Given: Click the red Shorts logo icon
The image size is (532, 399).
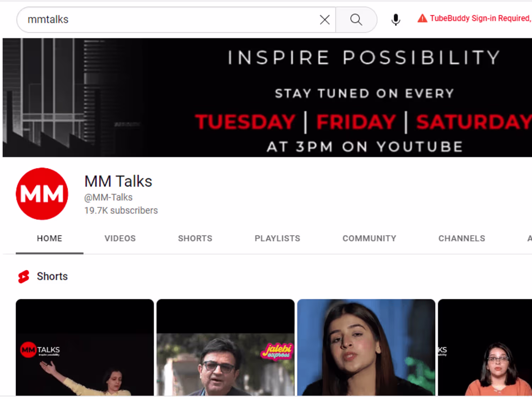Looking at the screenshot, I should point(24,277).
